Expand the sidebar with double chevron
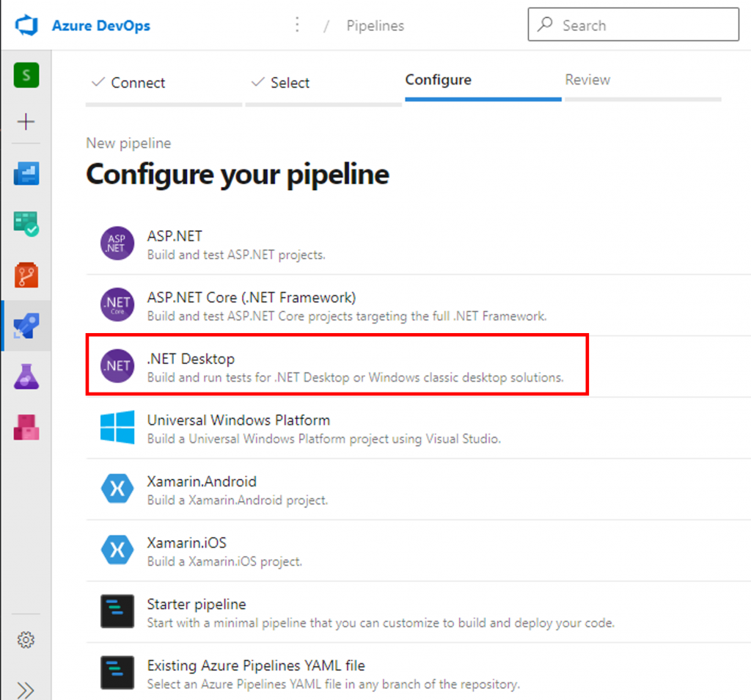 pyautogui.click(x=26, y=690)
